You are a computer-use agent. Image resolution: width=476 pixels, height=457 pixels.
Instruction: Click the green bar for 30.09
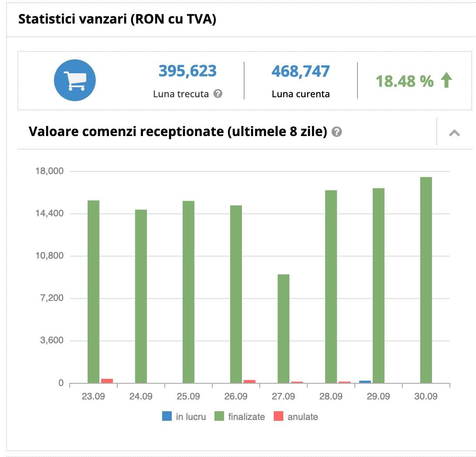point(426,280)
